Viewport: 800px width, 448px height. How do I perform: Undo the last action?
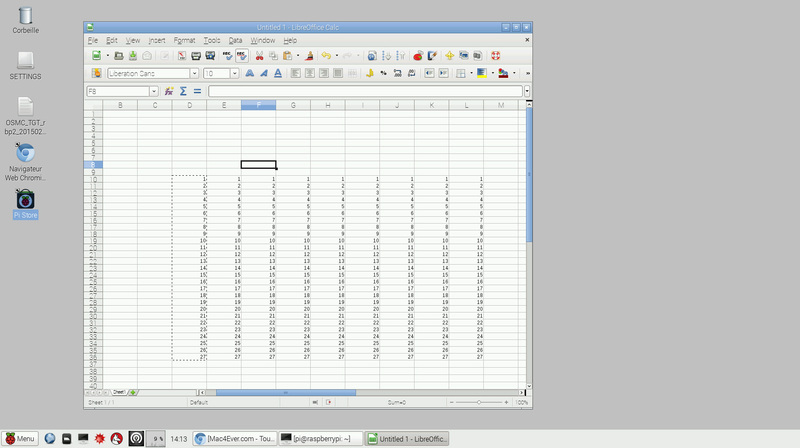click(326, 56)
